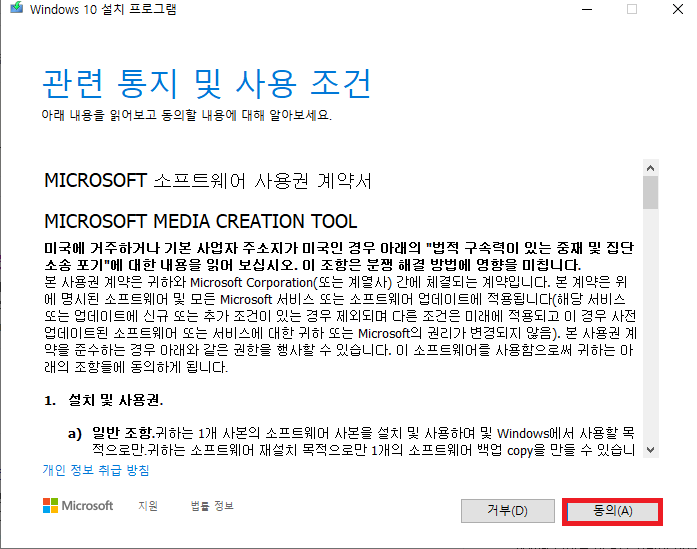
Task: Click the Windows 10 setup title bar icon
Action: (16, 8)
